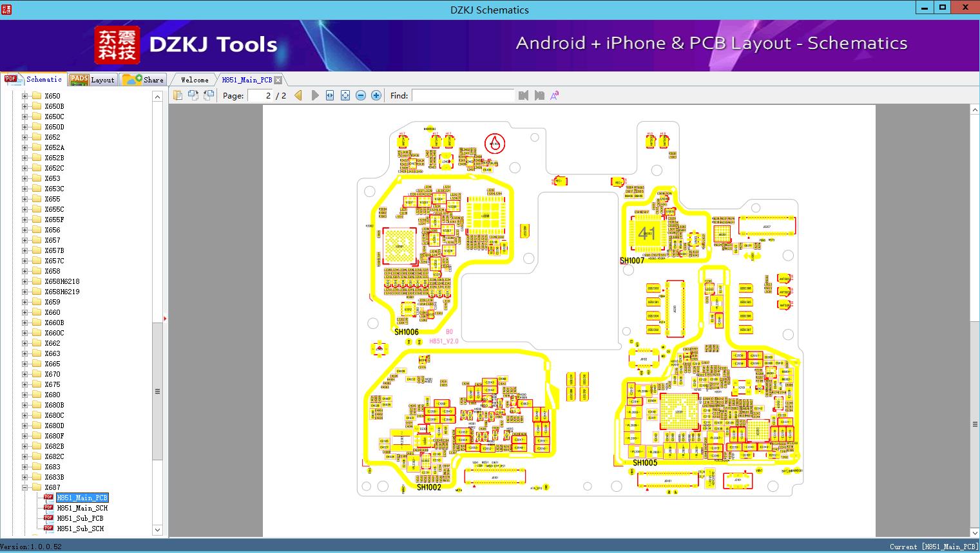Go to the previous page arrow
Screen dimensions: 980x553
coord(298,95)
